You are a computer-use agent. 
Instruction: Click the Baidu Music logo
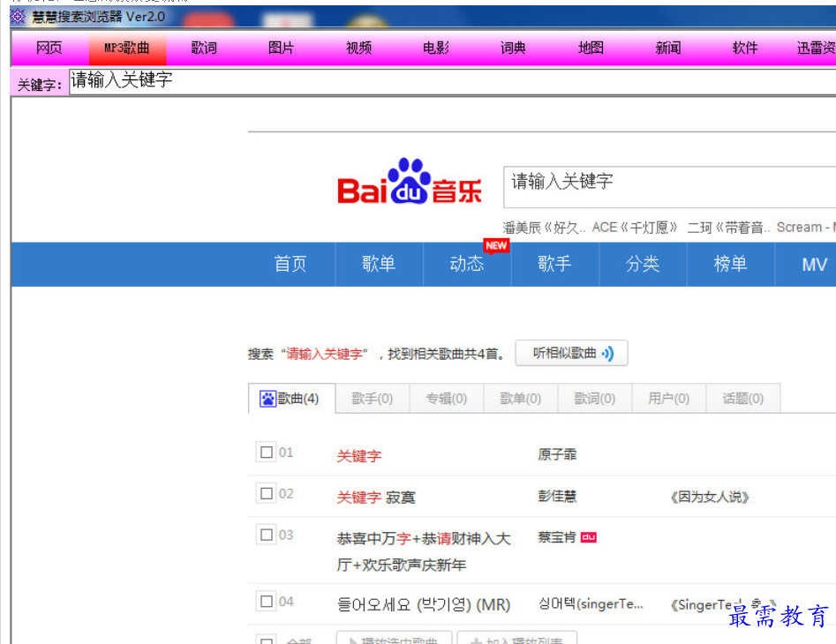[410, 182]
